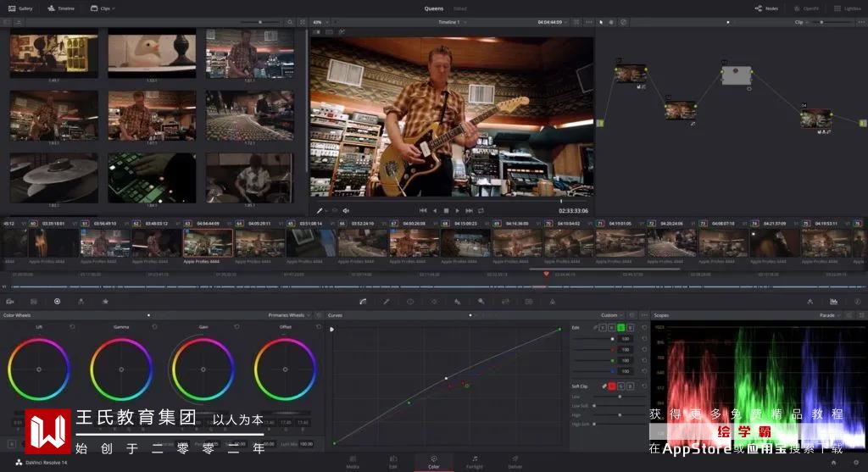Select timeline clip 63 thumbnail
Viewport: 868px width, 472px height.
pyautogui.click(x=208, y=243)
